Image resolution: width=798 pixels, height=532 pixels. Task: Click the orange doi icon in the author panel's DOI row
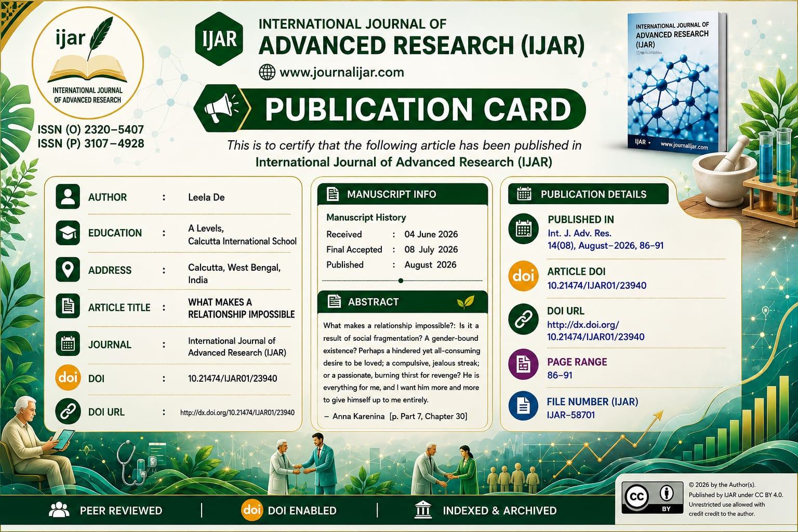click(68, 378)
